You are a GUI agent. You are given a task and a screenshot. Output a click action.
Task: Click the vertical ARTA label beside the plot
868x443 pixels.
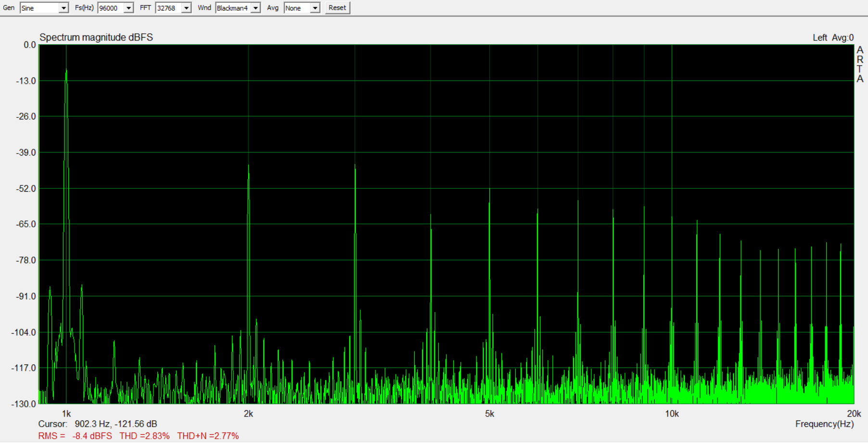coord(860,65)
